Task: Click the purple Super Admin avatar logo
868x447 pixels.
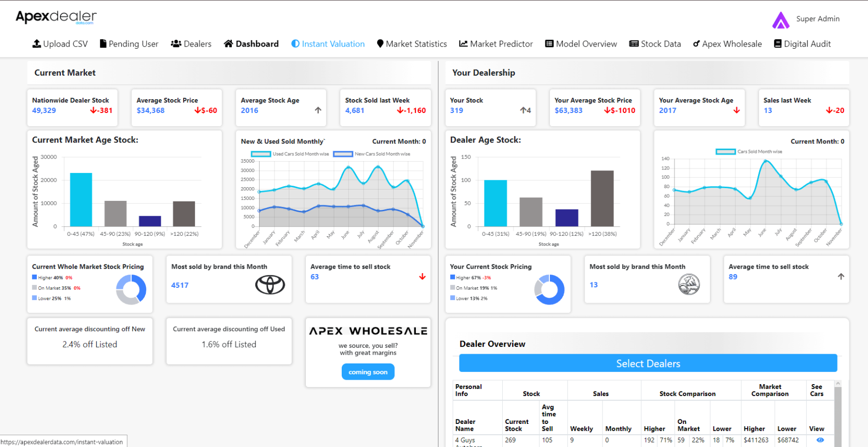Action: click(781, 20)
